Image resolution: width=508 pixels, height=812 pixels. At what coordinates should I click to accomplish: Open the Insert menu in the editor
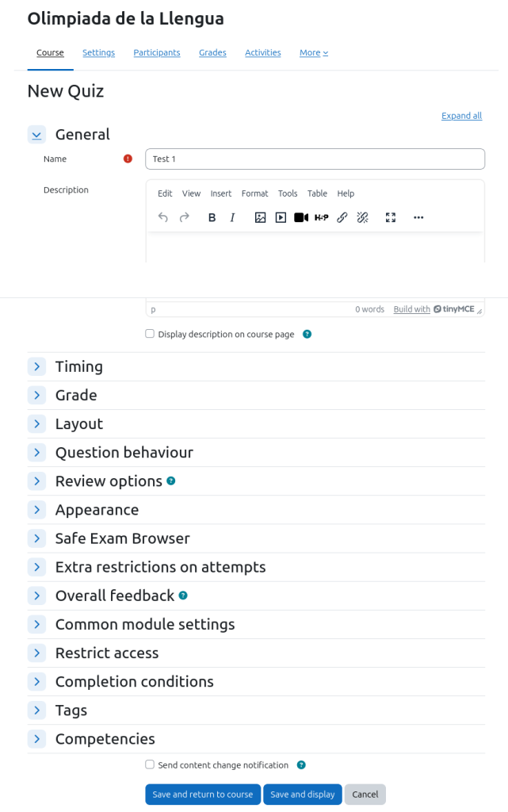tap(221, 193)
